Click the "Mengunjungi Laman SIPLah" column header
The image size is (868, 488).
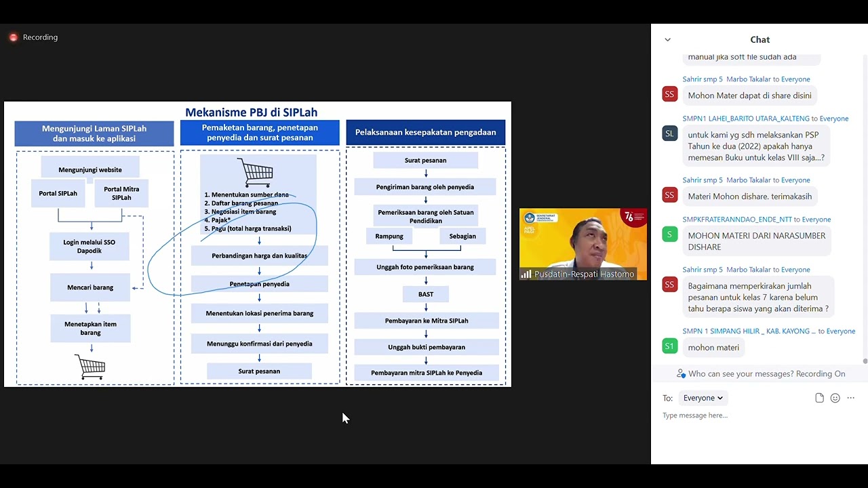(x=94, y=134)
